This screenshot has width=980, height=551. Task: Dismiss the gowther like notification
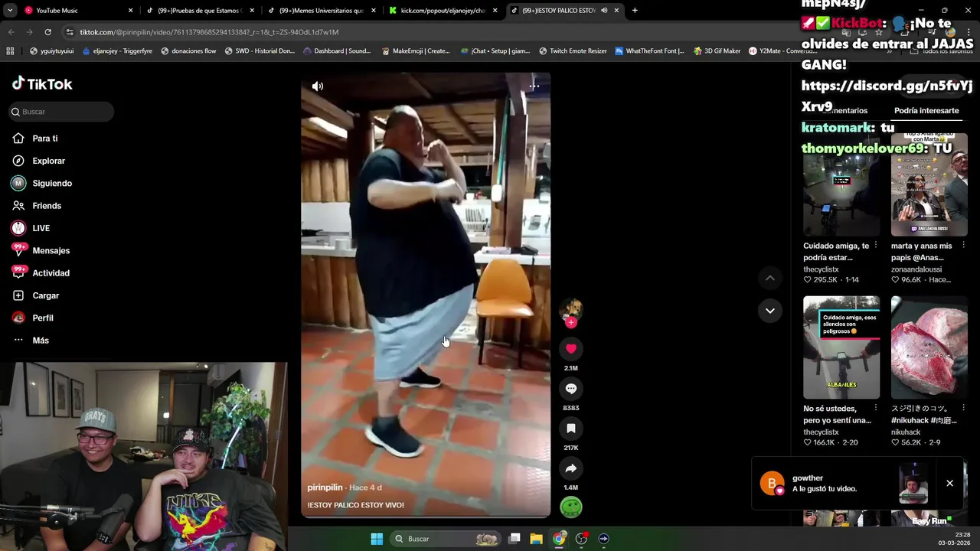tap(949, 484)
